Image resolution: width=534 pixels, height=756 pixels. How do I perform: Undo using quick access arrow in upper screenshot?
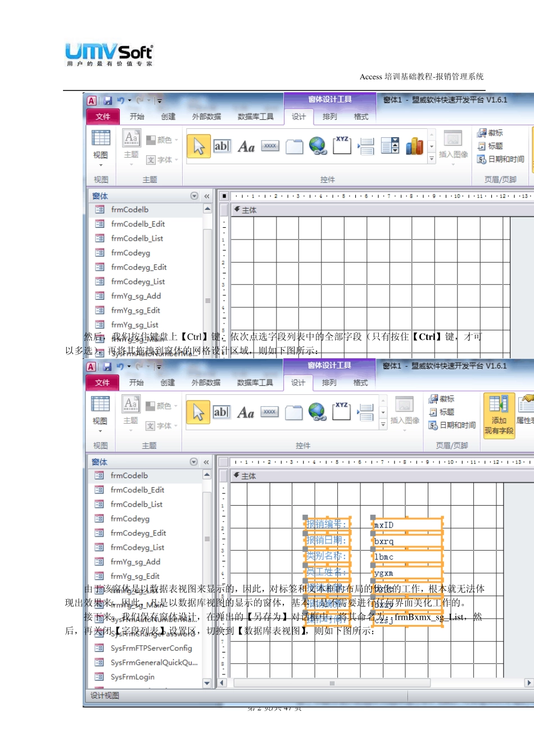pyautogui.click(x=121, y=101)
